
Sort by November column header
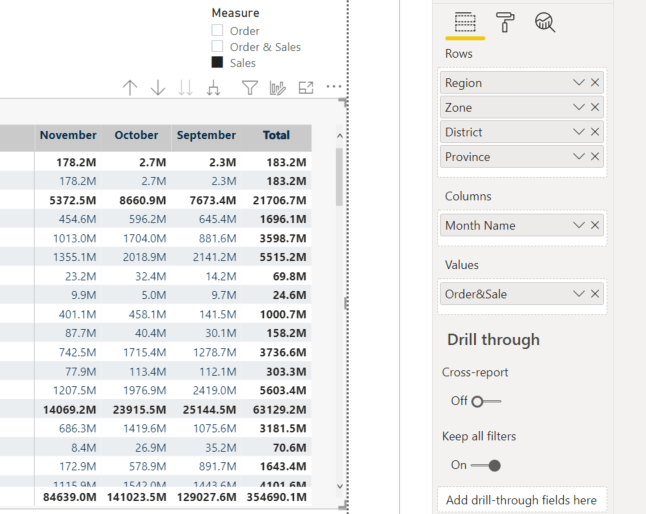point(68,135)
